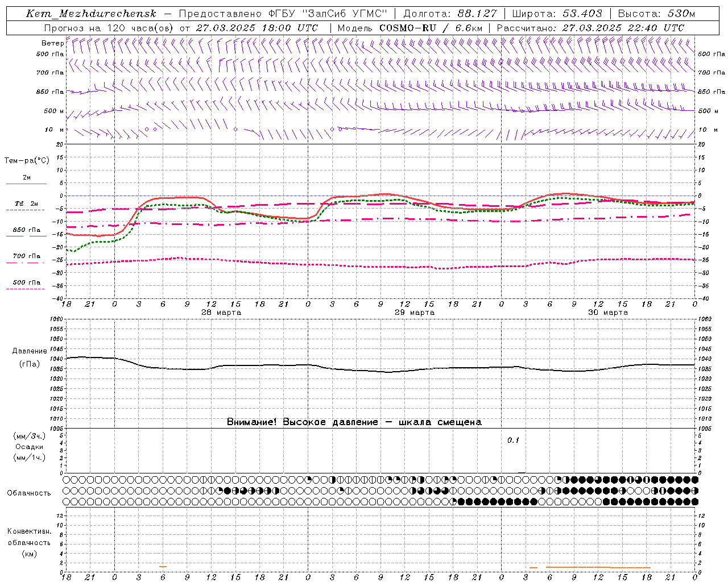Click the 0.1 precipitation amount value
The height and width of the screenshot is (582, 728).
pyautogui.click(x=513, y=440)
